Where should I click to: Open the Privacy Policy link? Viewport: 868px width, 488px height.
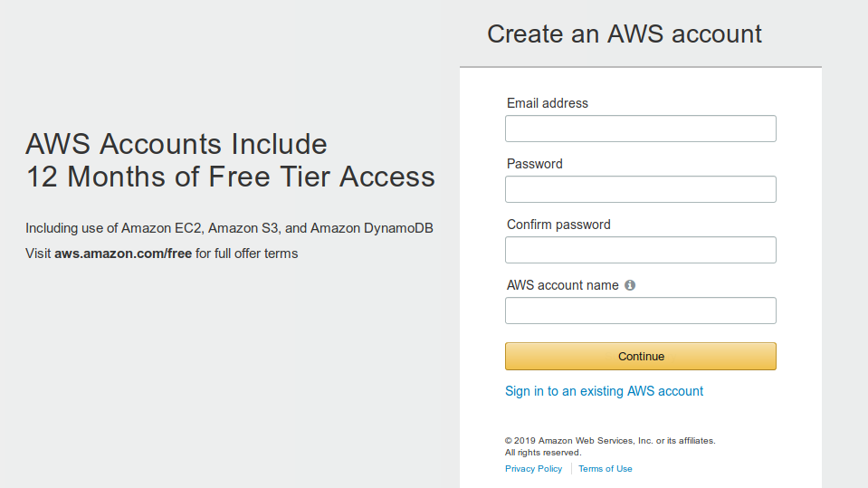click(x=533, y=469)
